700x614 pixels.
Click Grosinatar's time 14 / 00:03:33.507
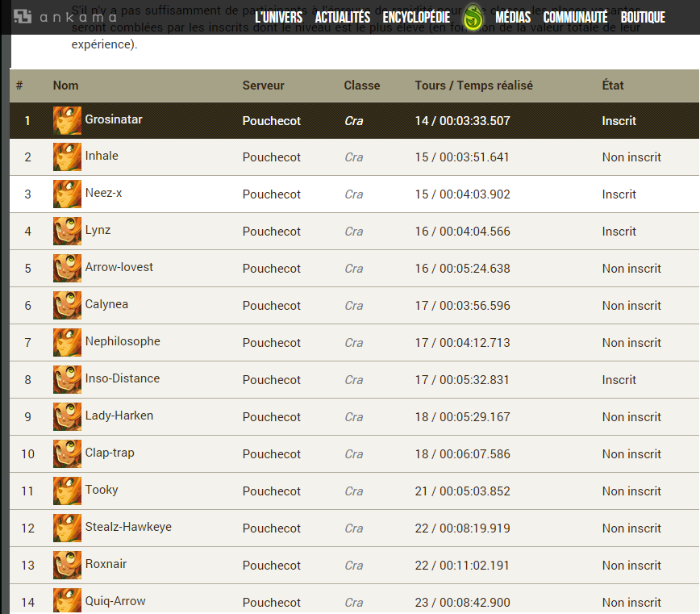click(x=463, y=120)
